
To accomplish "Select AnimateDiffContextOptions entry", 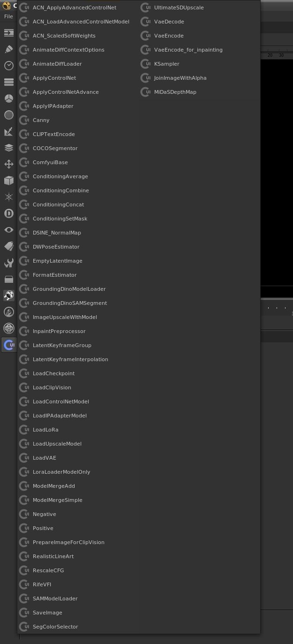I will click(68, 50).
